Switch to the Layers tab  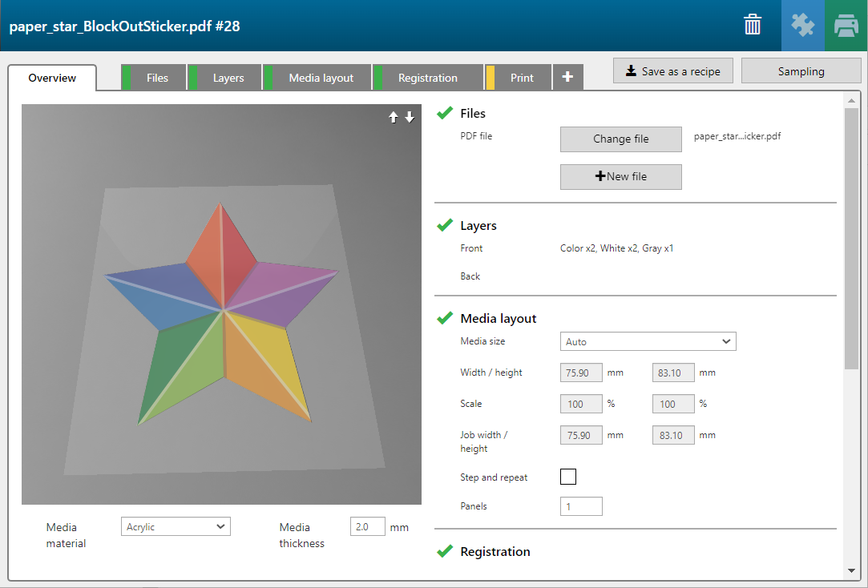click(228, 78)
